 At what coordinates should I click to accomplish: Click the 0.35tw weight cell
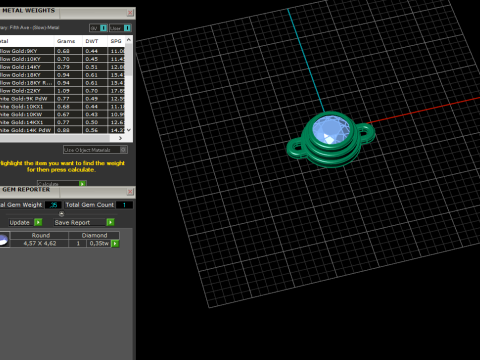point(99,243)
